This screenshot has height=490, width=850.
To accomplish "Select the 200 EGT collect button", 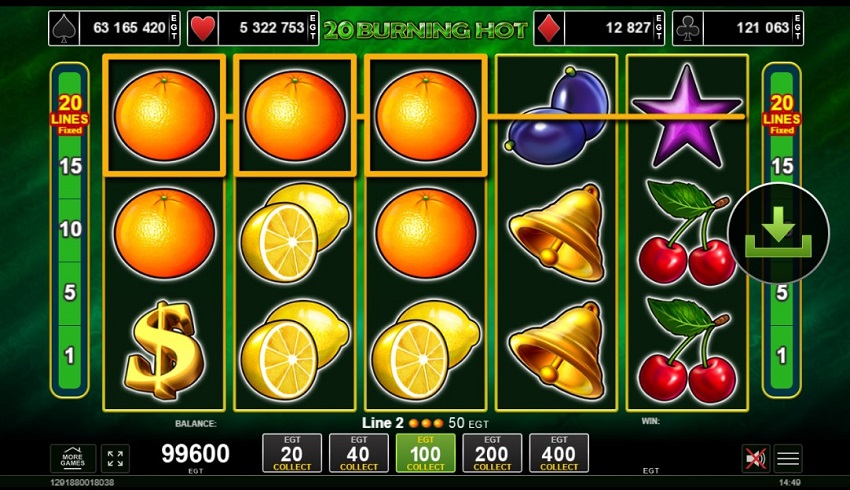I will tap(492, 453).
